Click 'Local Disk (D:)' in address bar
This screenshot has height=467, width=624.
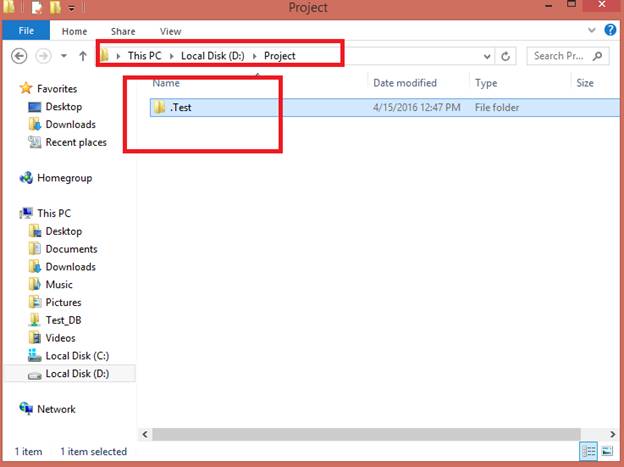(213, 56)
